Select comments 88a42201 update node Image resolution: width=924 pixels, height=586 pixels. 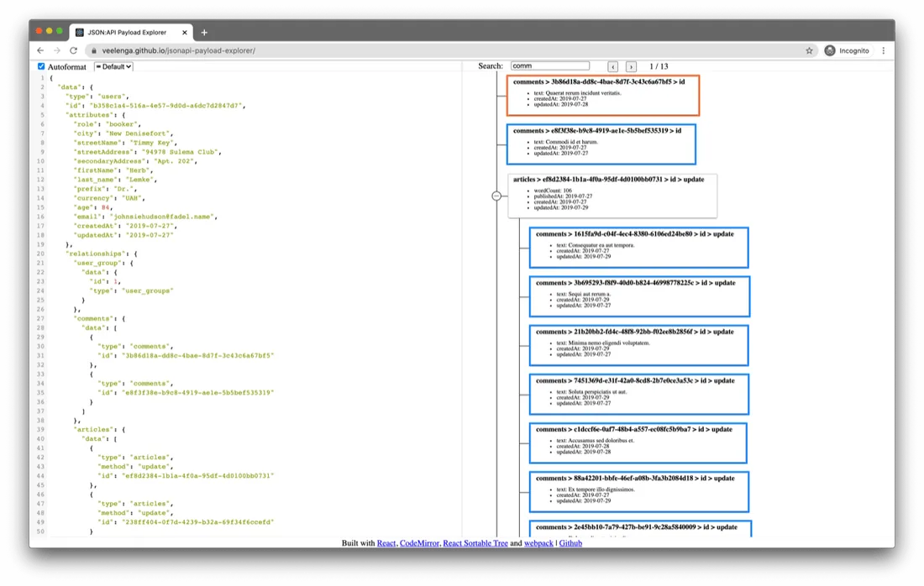638,492
